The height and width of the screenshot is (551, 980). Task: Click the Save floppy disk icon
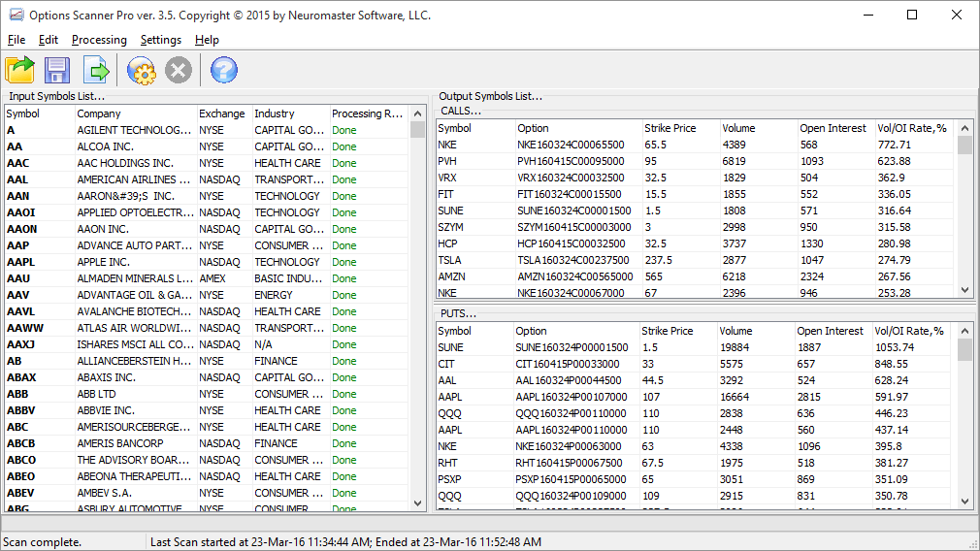[57, 70]
